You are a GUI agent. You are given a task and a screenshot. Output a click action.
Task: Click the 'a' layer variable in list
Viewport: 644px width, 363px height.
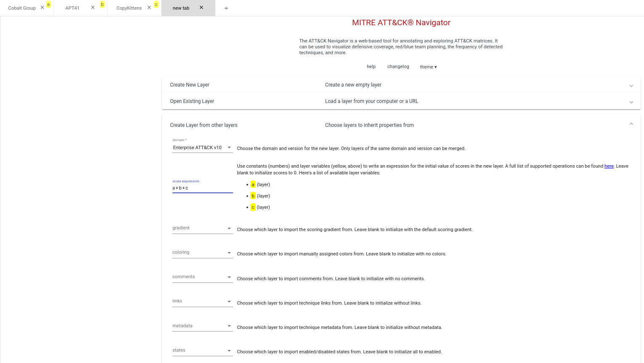(253, 184)
